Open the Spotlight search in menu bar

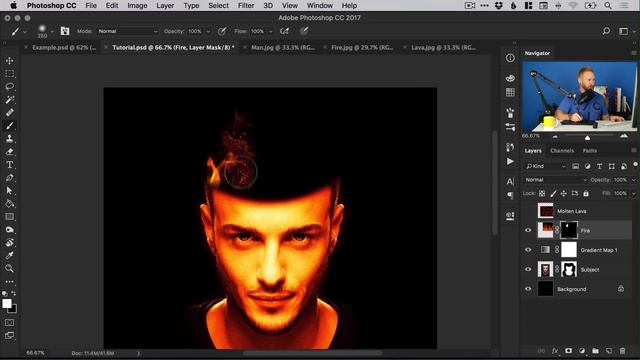608,6
